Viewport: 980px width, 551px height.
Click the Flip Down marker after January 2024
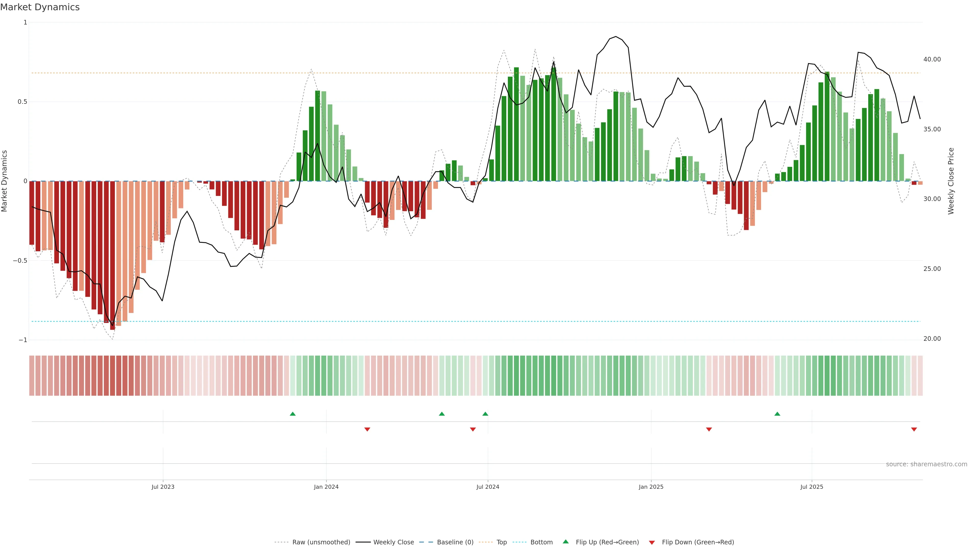pos(367,429)
